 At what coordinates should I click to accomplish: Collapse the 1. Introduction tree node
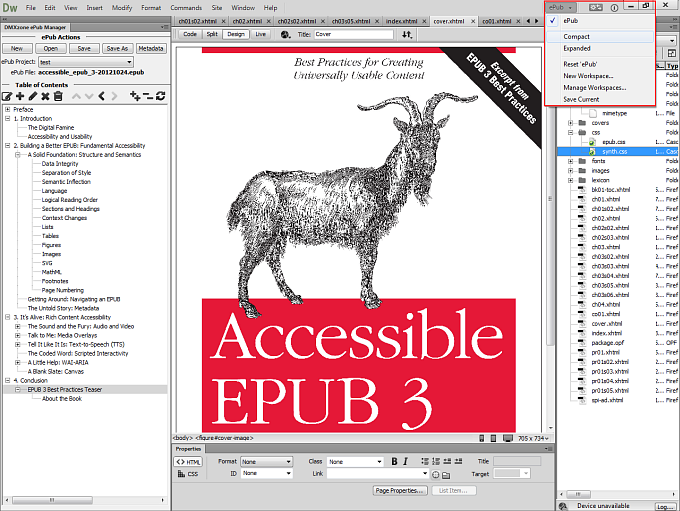click(x=7, y=118)
